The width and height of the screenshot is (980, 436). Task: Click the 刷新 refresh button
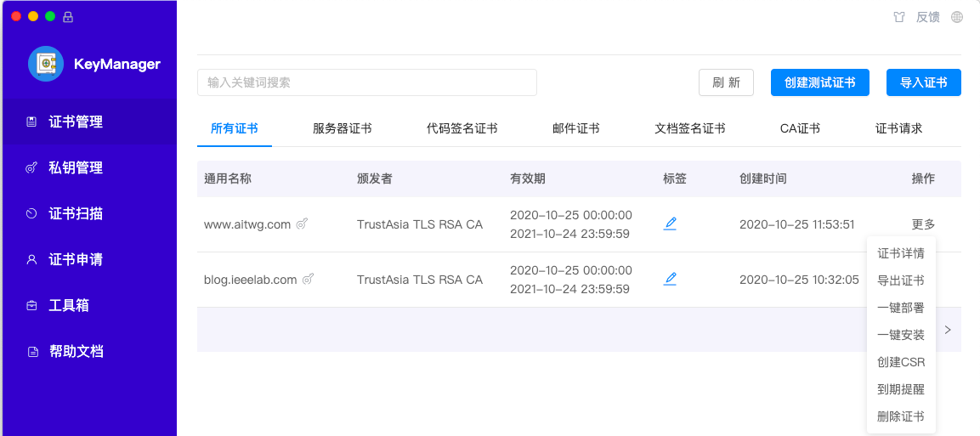(726, 82)
